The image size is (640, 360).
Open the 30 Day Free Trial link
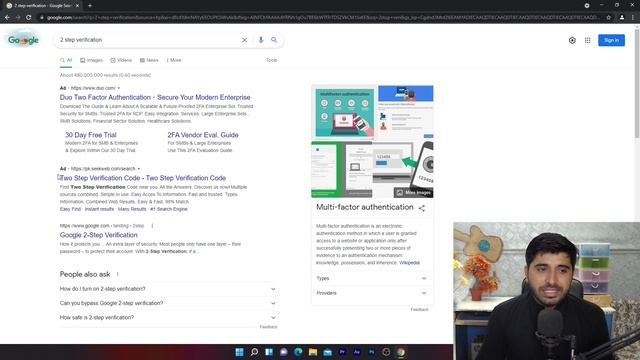coord(91,135)
